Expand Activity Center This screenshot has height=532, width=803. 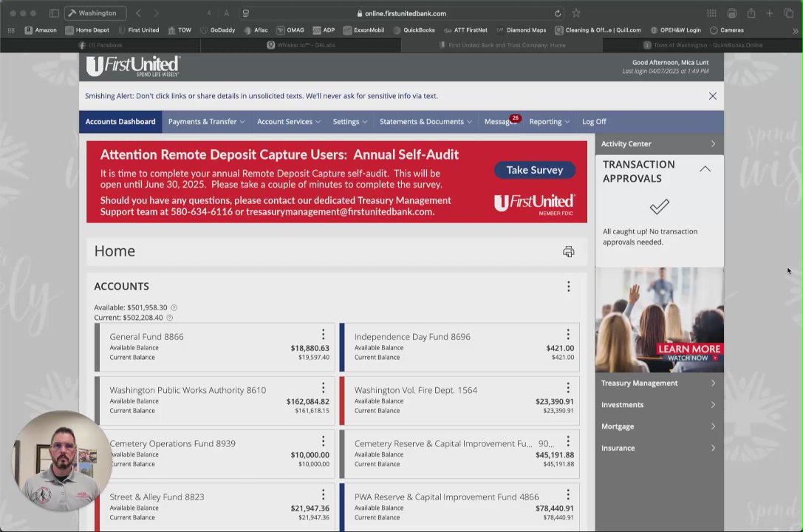(659, 144)
